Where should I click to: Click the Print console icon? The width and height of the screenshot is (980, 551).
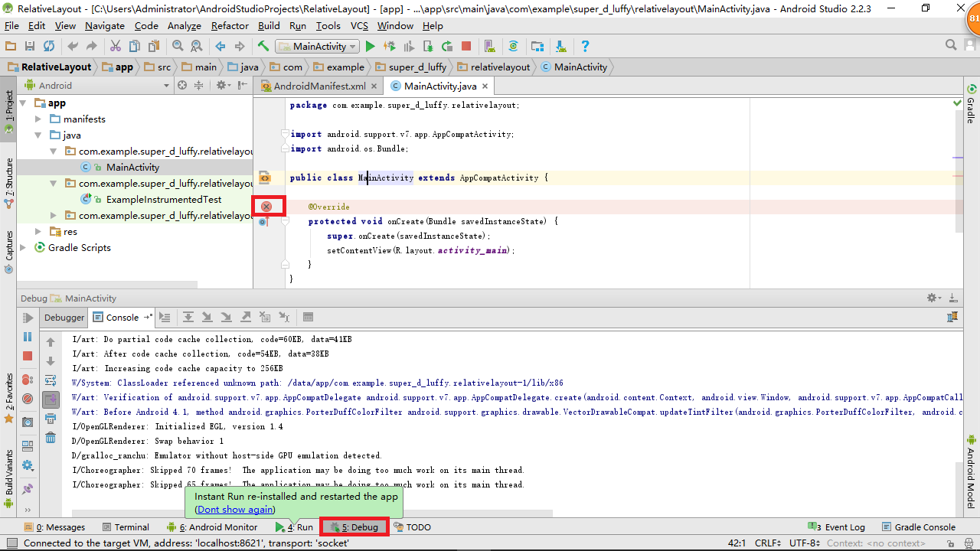[x=51, y=419]
